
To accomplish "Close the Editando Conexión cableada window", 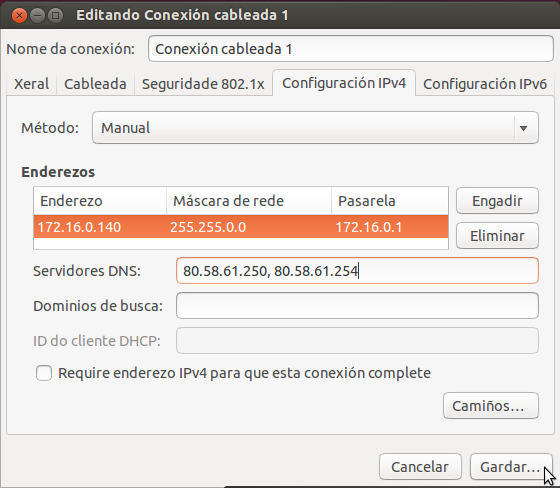I will [x=19, y=15].
